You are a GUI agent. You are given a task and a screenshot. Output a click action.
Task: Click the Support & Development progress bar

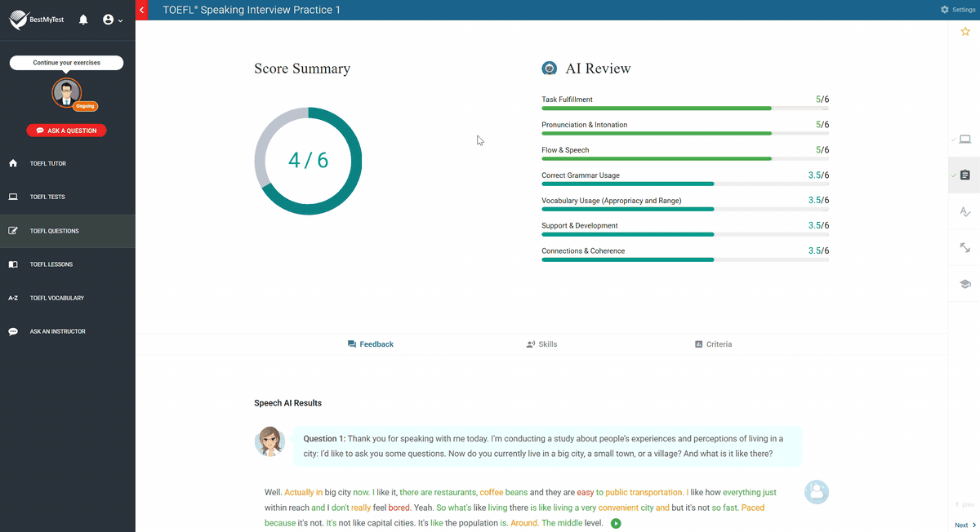coord(685,234)
